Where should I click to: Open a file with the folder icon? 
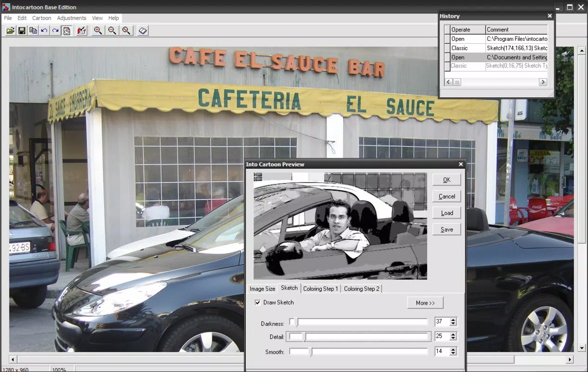(x=11, y=31)
